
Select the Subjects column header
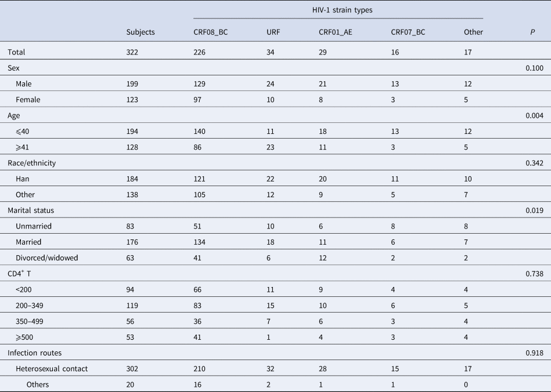point(141,32)
